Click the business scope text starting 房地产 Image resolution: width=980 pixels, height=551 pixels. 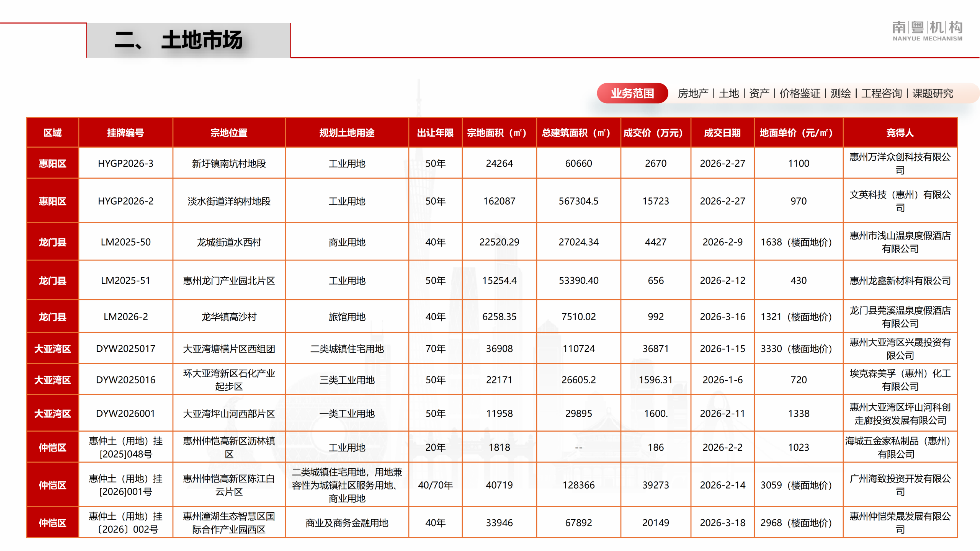(815, 94)
